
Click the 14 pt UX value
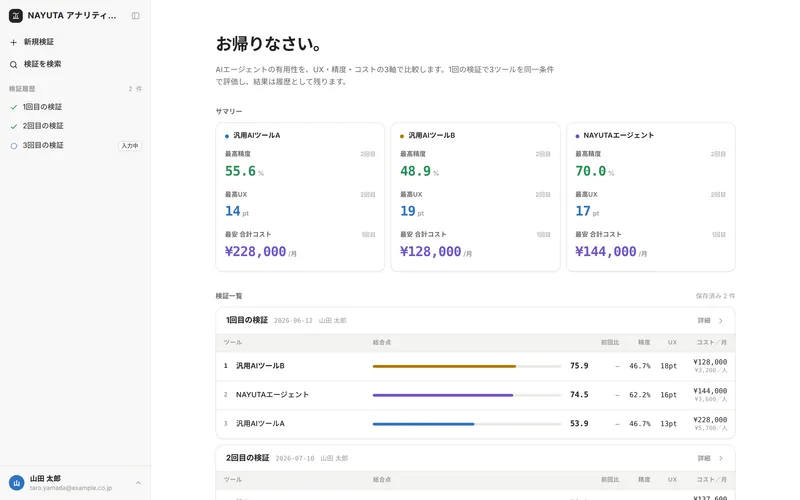[237, 211]
